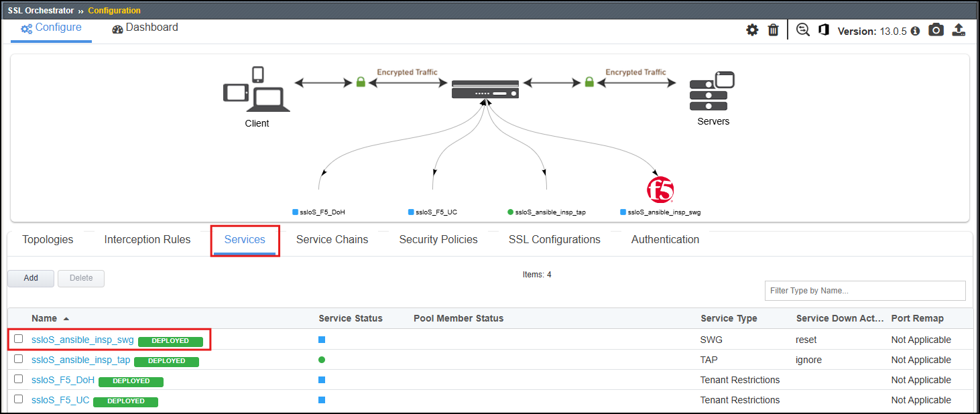Click the zoom out magnifier icon
Image resolution: width=980 pixels, height=414 pixels.
pyautogui.click(x=803, y=30)
